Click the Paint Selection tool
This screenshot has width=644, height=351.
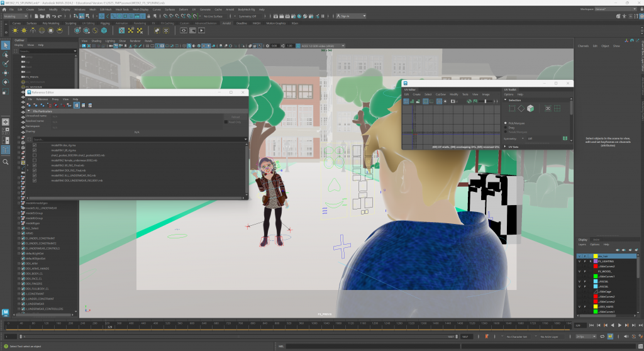click(6, 64)
